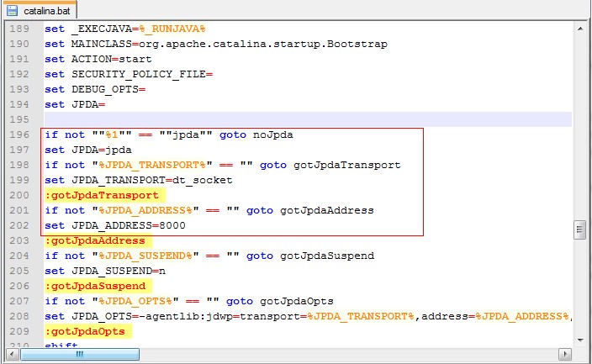Click the vertical scrollbar up arrow

click(x=580, y=29)
